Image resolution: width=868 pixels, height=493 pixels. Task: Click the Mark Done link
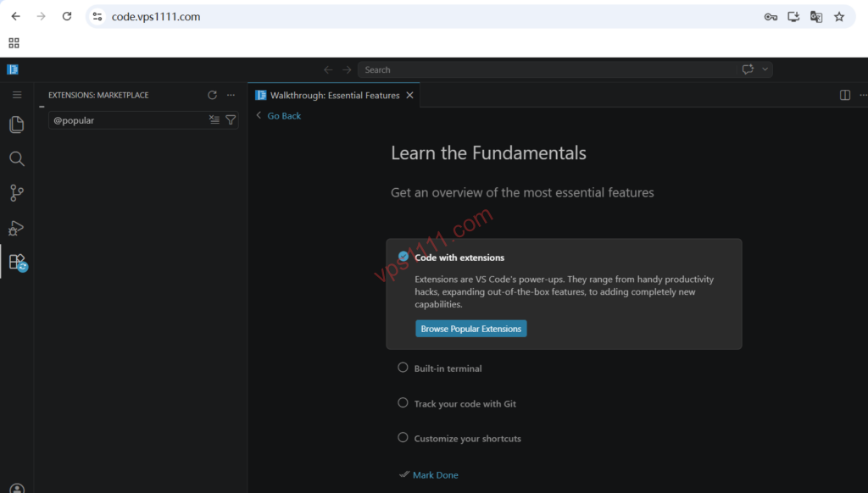(x=435, y=474)
